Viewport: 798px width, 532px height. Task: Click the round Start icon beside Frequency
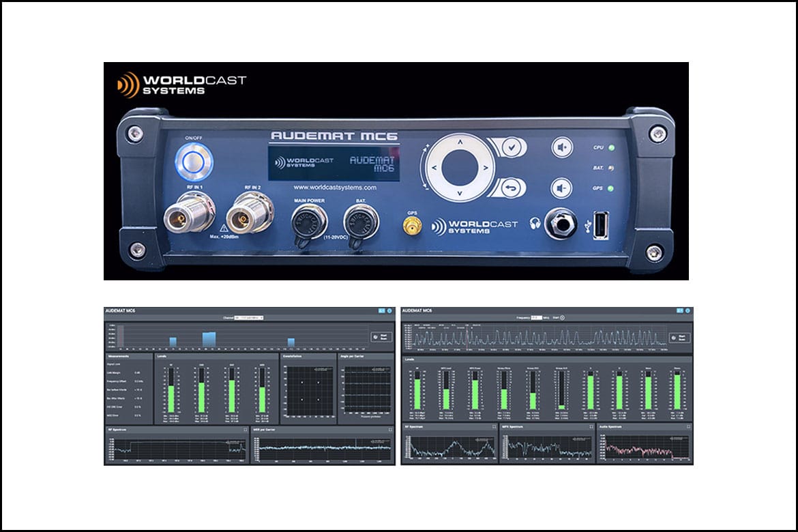(x=563, y=318)
